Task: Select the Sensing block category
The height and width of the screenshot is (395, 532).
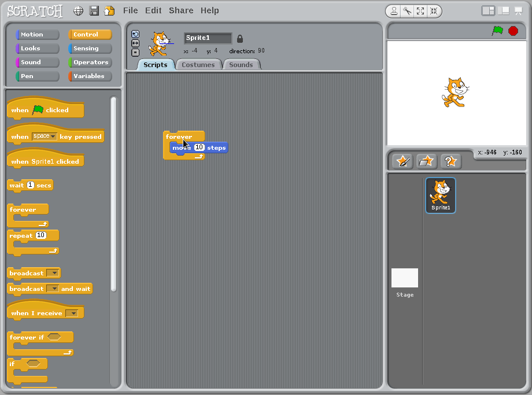Action: (90, 48)
